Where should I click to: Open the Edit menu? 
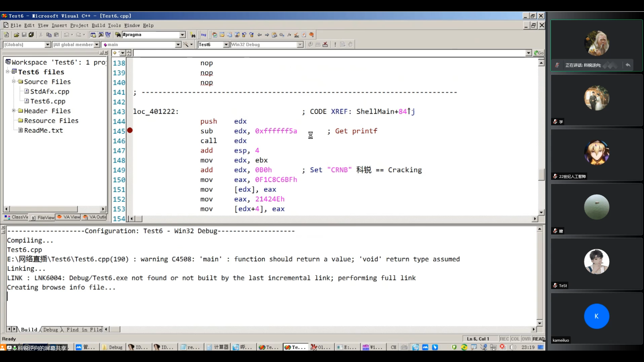tap(29, 25)
